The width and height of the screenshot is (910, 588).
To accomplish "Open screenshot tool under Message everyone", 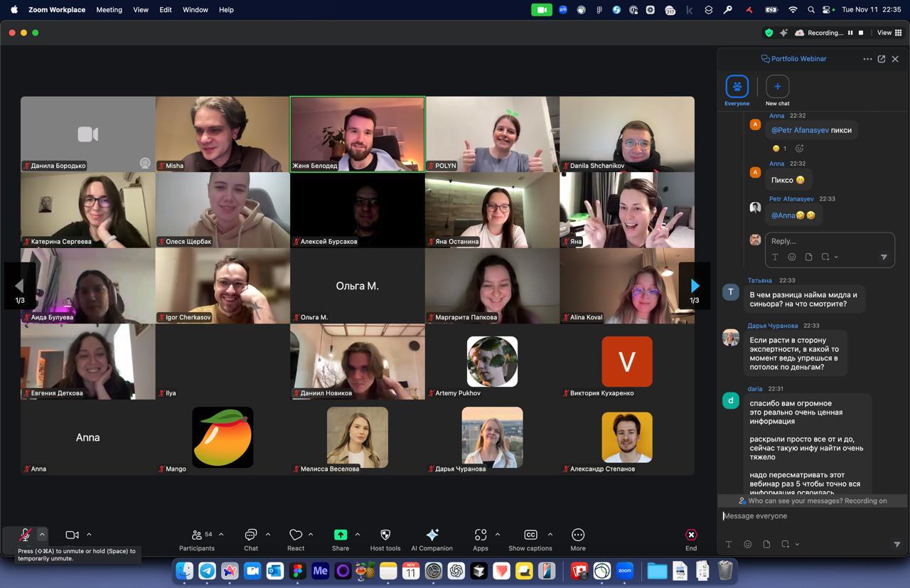I will pyautogui.click(x=785, y=544).
